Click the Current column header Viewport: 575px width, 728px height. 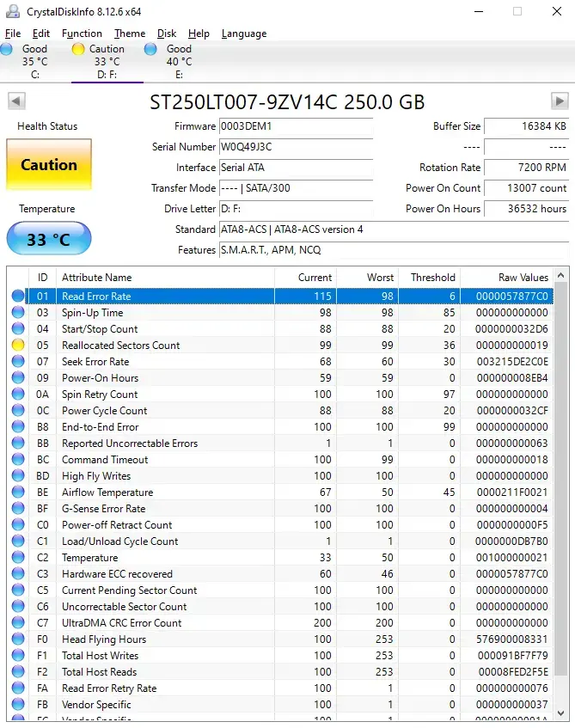(x=306, y=277)
